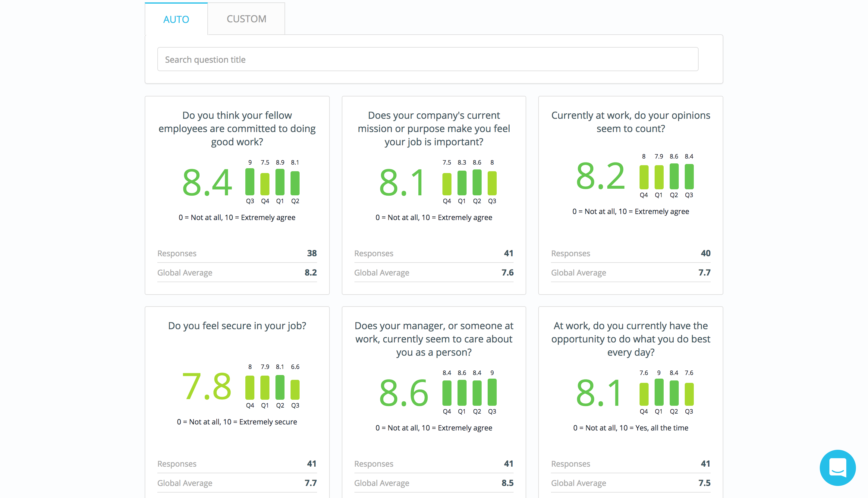Click Q2 bar in company mission card

(476, 182)
